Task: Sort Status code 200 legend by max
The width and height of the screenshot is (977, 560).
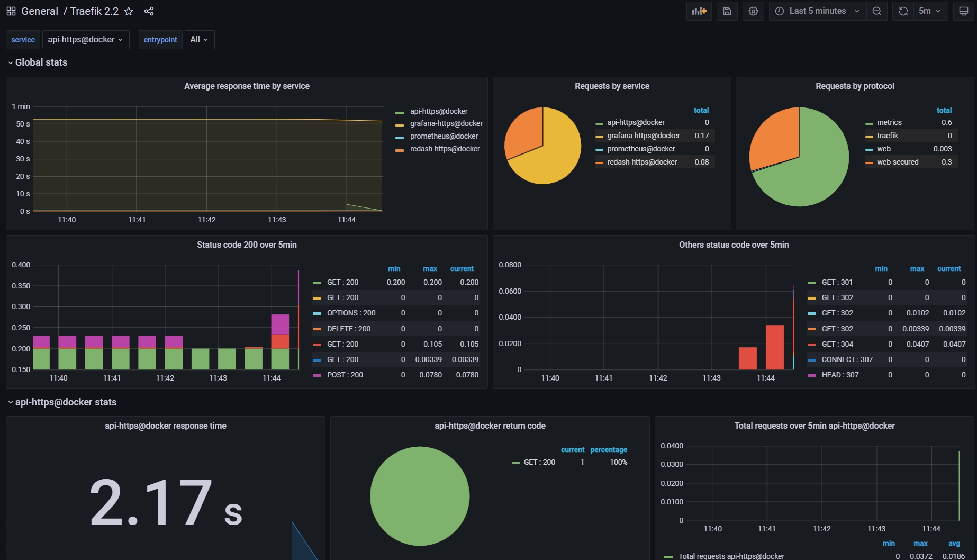Action: pos(430,269)
